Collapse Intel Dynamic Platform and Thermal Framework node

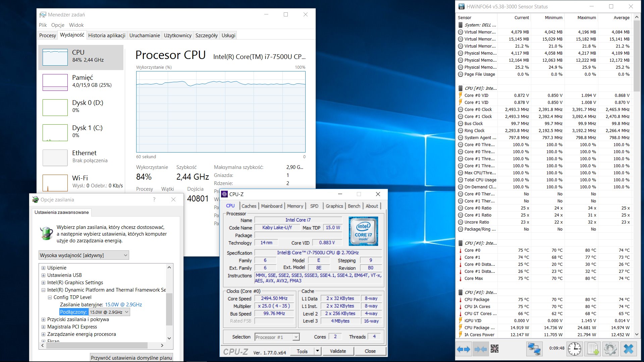(x=44, y=290)
